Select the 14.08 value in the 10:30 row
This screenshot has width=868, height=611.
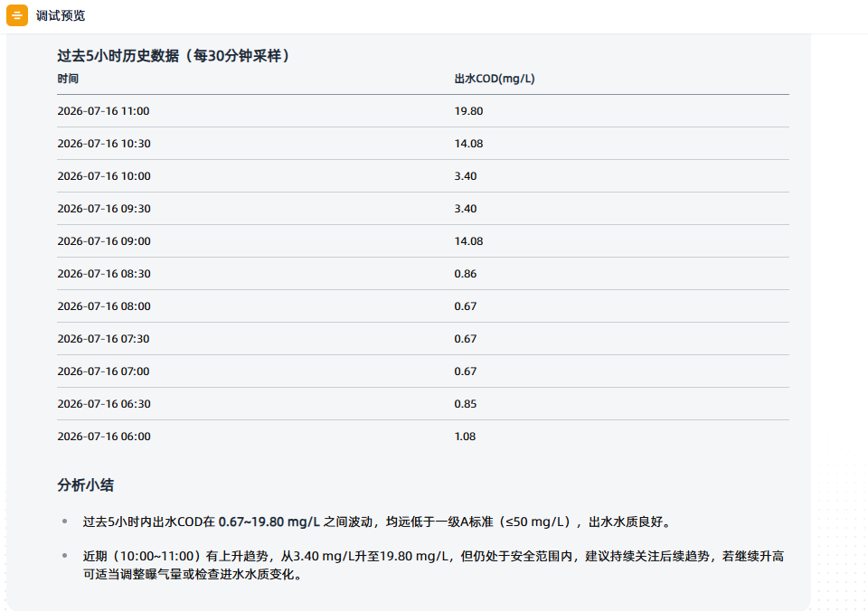click(468, 144)
